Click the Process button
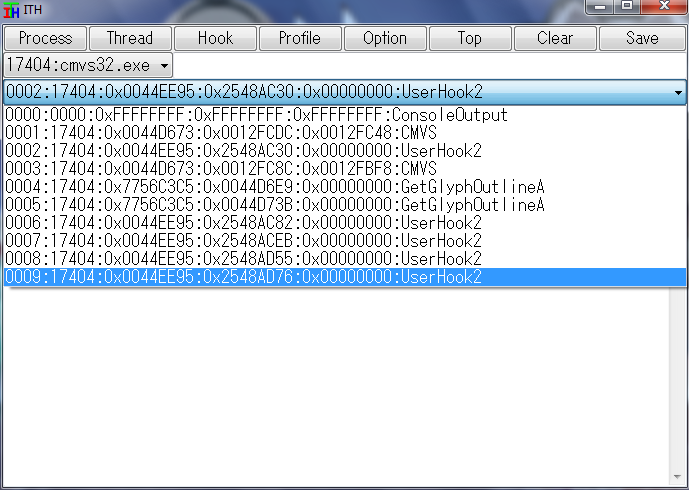Image resolution: width=689 pixels, height=490 pixels. (45, 38)
